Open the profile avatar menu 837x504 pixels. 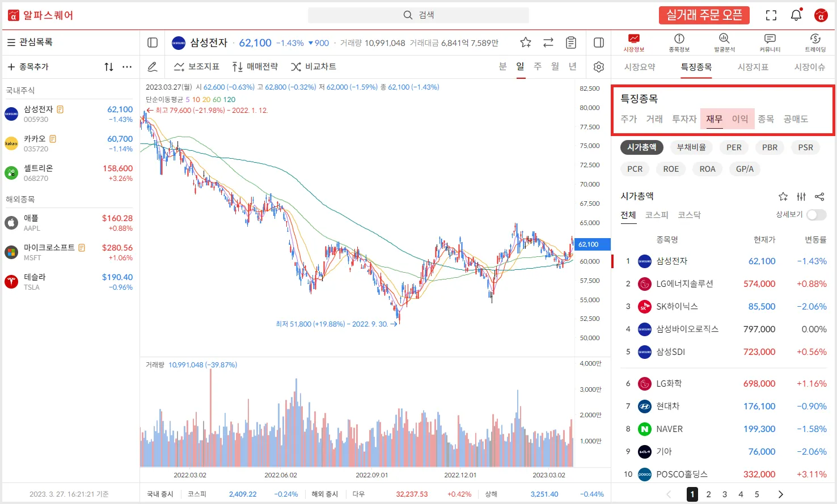click(821, 15)
